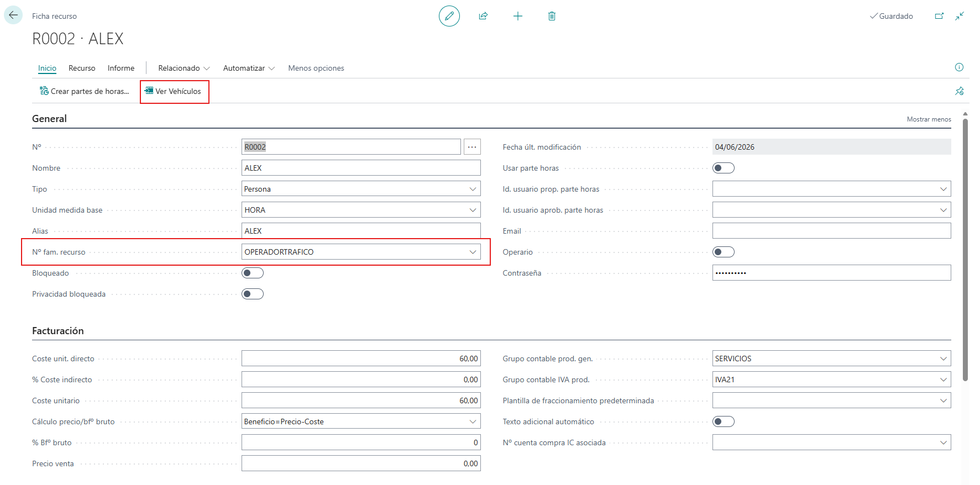Click the vertical page scrollbar
Viewport: 980px width, 485px height.
965,249
